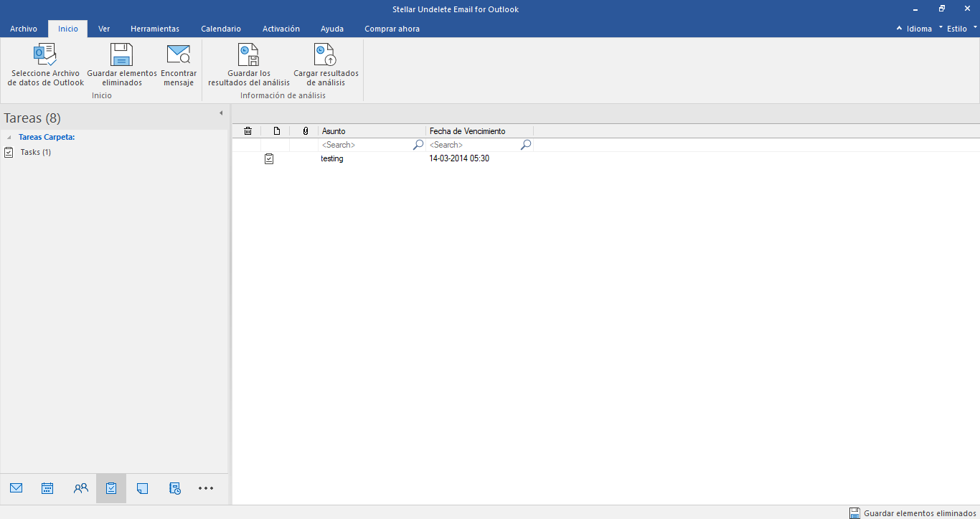Select the testing task subject

point(332,158)
